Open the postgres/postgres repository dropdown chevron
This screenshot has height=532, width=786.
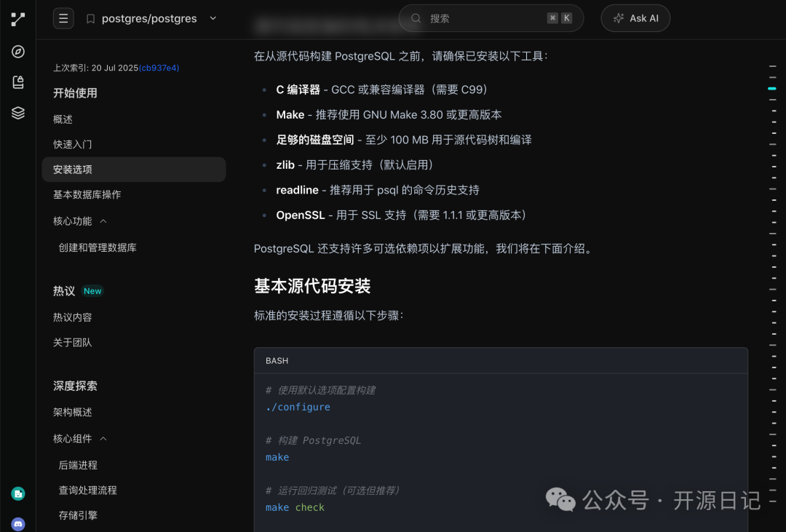[212, 18]
